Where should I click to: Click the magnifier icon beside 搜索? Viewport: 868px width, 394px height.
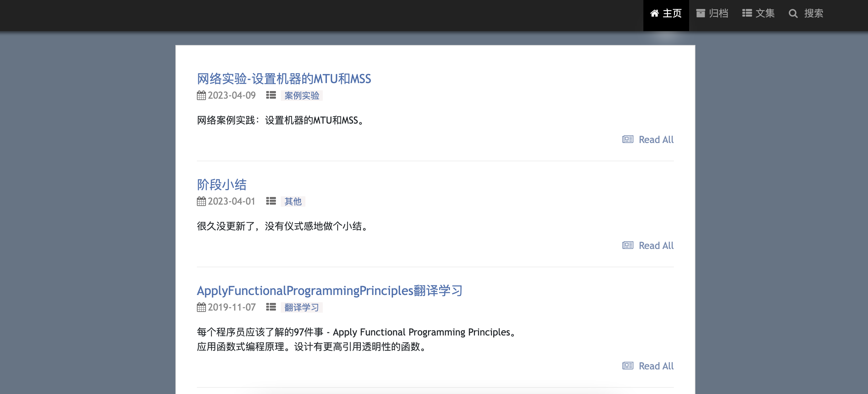pos(793,14)
